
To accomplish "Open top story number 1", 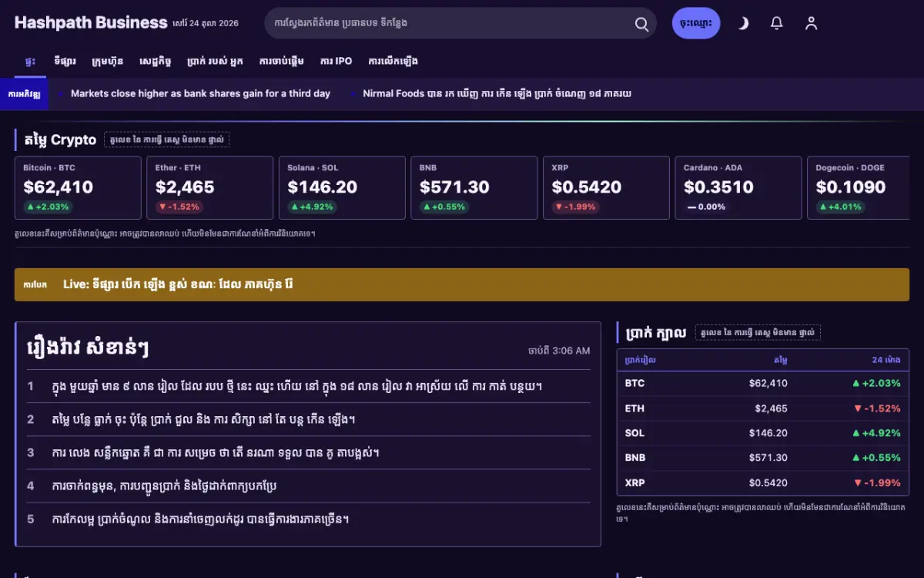I will click(x=309, y=386).
